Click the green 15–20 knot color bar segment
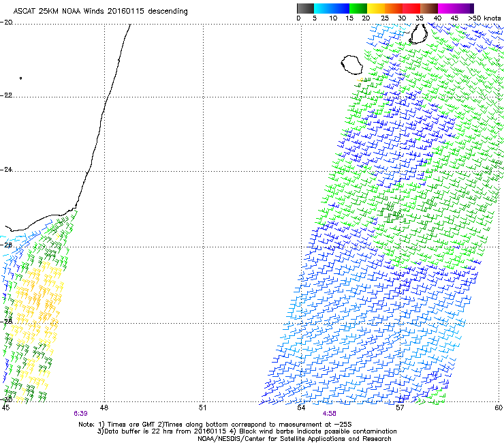Image resolution: width=504 pixels, height=443 pixels. coord(358,8)
